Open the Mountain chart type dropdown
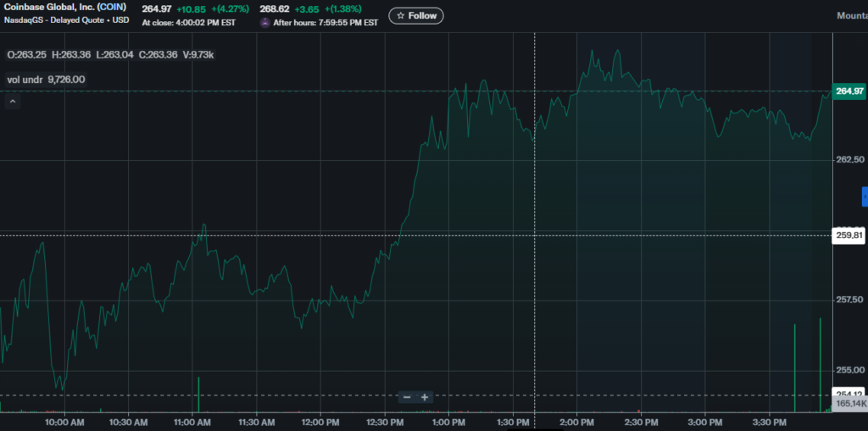Image resolution: width=868 pixels, height=431 pixels. tap(851, 16)
